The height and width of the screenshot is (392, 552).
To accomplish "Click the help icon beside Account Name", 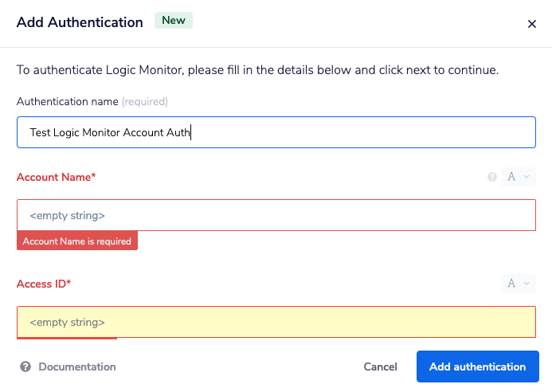I will pyautogui.click(x=491, y=177).
